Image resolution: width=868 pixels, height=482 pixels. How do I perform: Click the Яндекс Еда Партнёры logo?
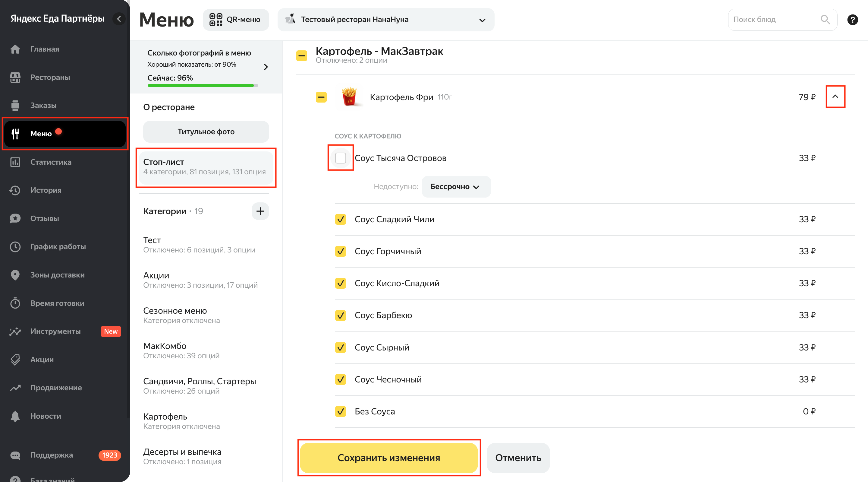[57, 19]
